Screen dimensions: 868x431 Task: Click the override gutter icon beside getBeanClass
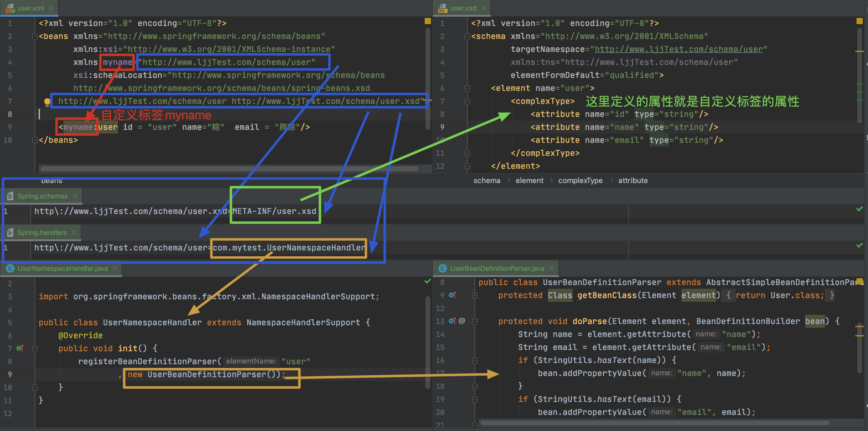click(x=452, y=295)
